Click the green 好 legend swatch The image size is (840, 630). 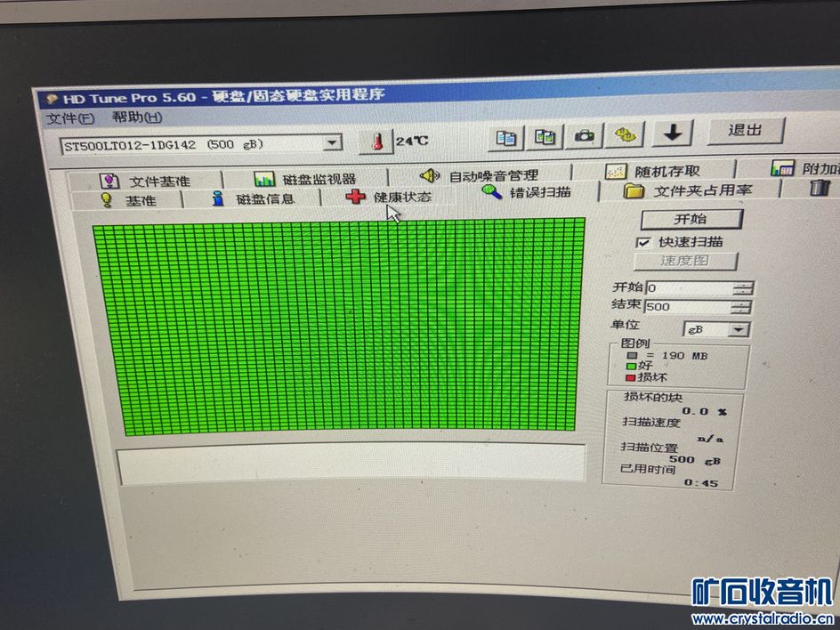632,367
